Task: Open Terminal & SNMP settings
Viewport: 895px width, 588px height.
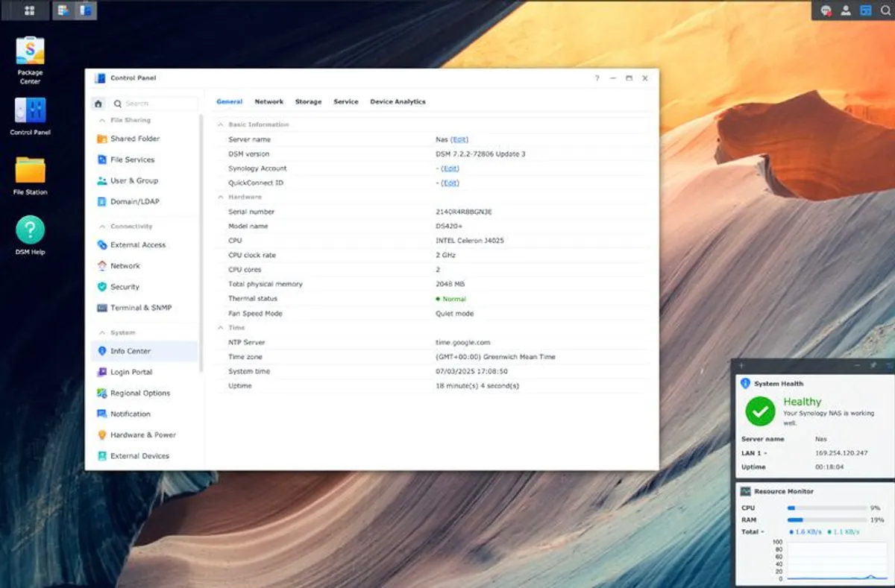Action: (144, 307)
